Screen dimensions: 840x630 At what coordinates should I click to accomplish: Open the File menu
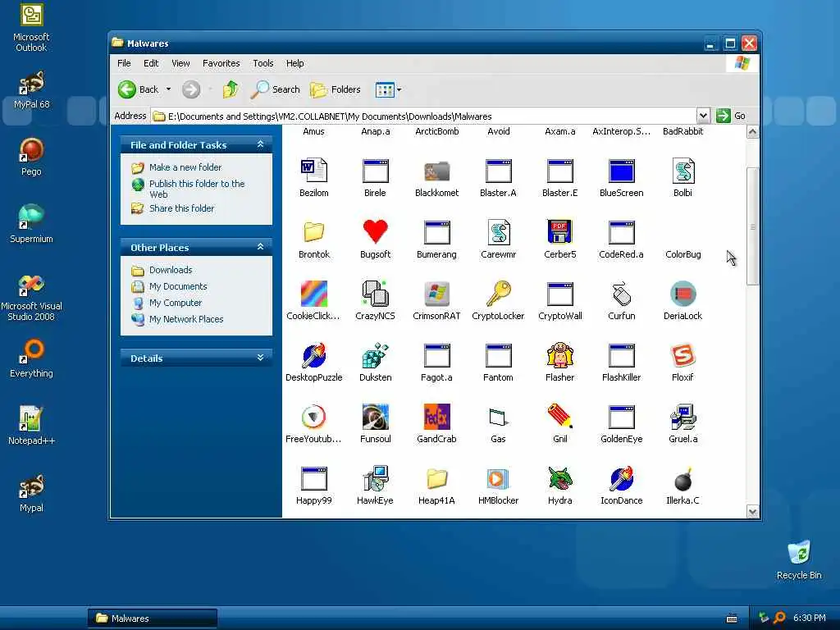click(x=124, y=63)
